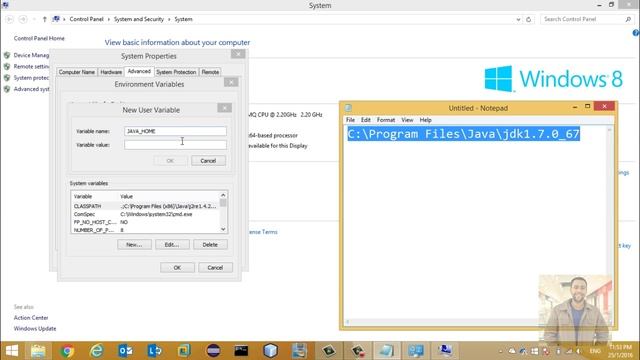
Task: Click the Variable name field with JAVA_HOME
Action: pyautogui.click(x=175, y=131)
